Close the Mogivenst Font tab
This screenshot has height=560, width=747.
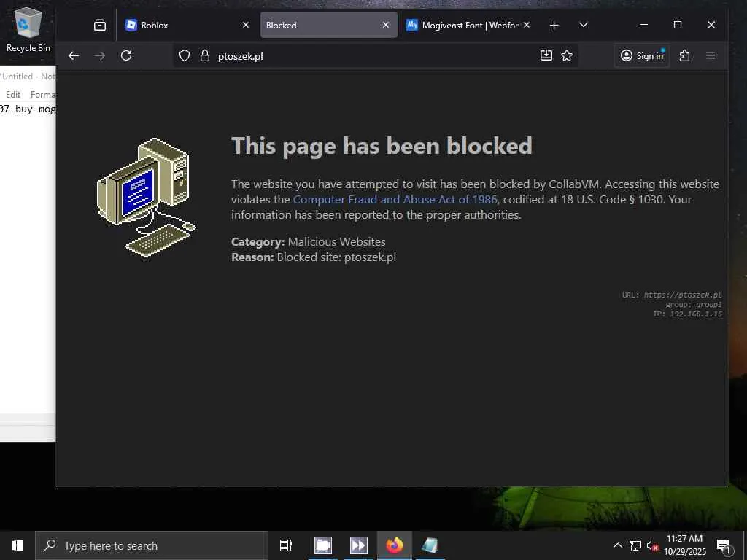click(x=527, y=25)
